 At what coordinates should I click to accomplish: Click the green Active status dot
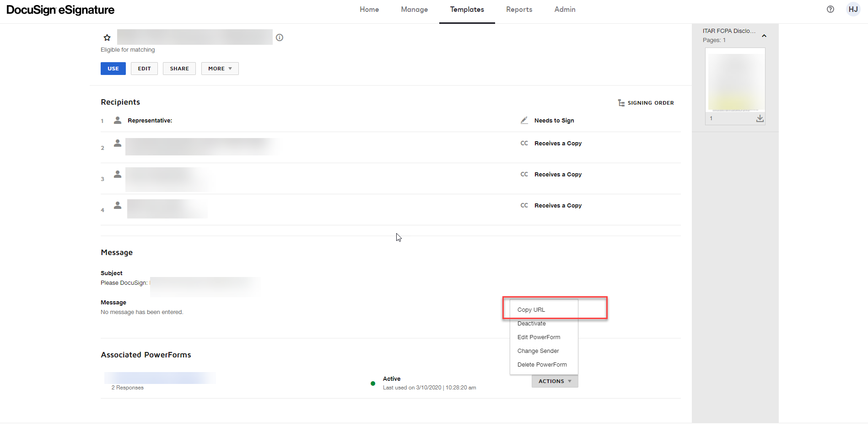pos(373,383)
